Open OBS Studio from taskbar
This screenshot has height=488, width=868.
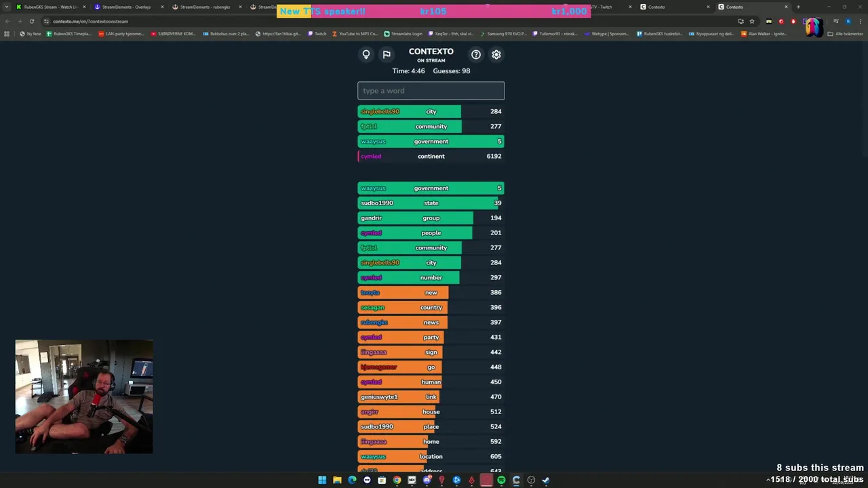click(531, 480)
